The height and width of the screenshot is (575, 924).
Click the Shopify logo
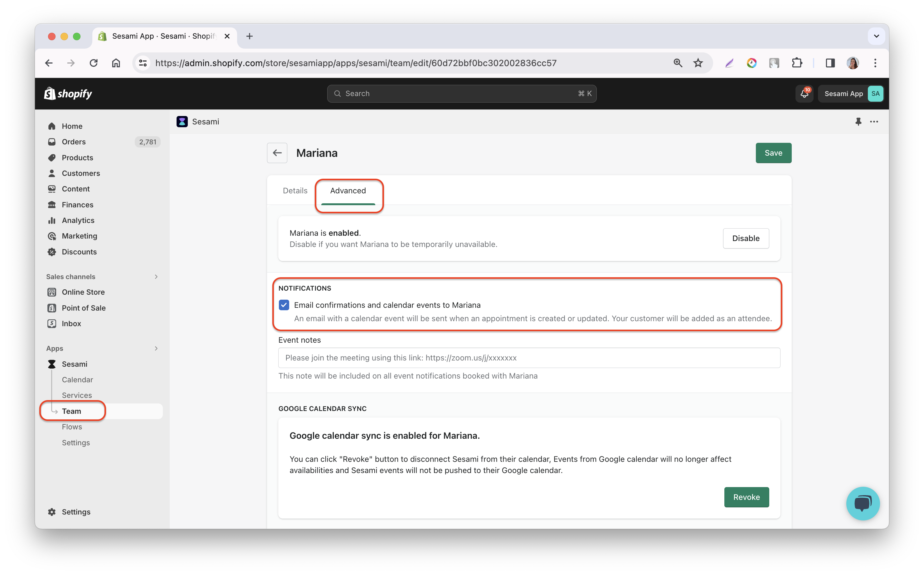(68, 94)
